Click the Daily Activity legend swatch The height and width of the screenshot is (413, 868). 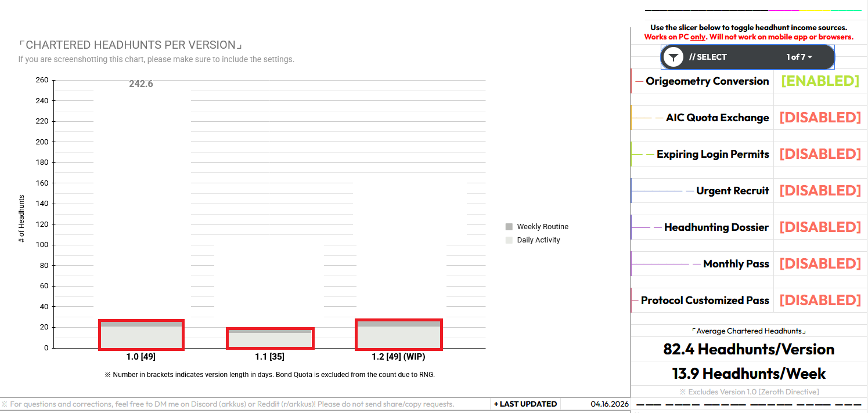click(x=509, y=240)
